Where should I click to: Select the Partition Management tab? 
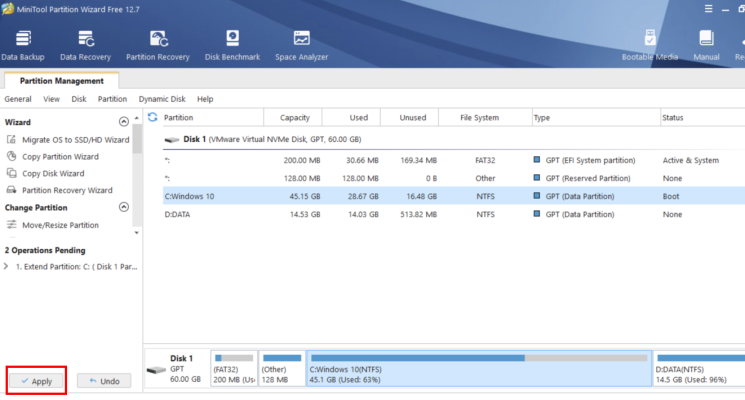click(x=61, y=81)
